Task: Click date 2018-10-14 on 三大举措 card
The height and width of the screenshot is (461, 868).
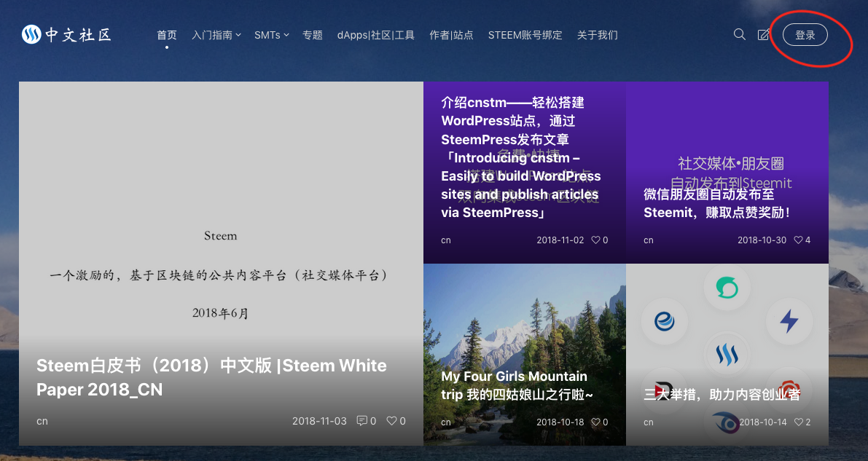Action: [763, 422]
